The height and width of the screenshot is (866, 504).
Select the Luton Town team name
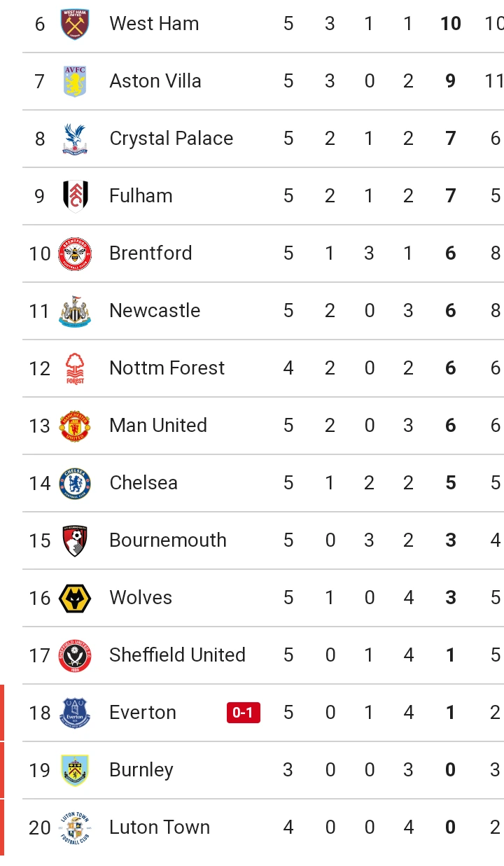point(160,827)
